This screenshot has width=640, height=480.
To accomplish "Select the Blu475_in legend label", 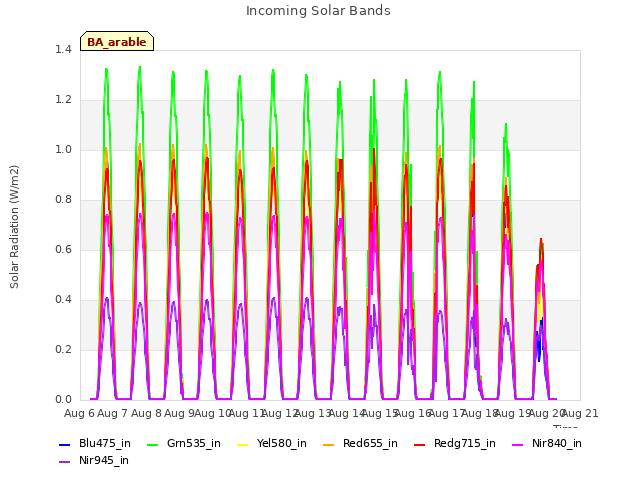I will [105, 443].
